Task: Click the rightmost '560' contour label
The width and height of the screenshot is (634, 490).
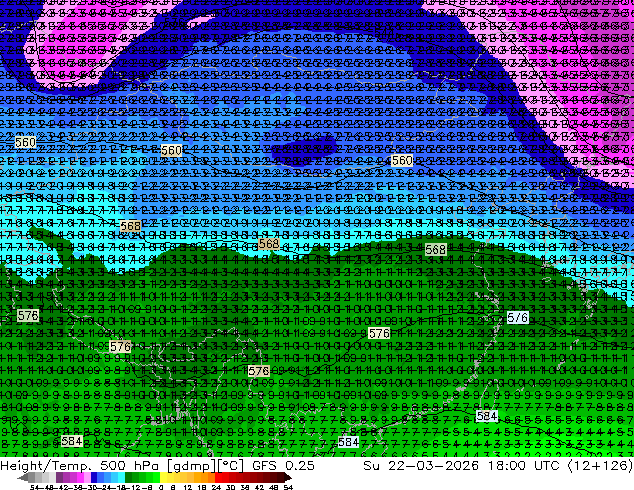Action: point(402,161)
